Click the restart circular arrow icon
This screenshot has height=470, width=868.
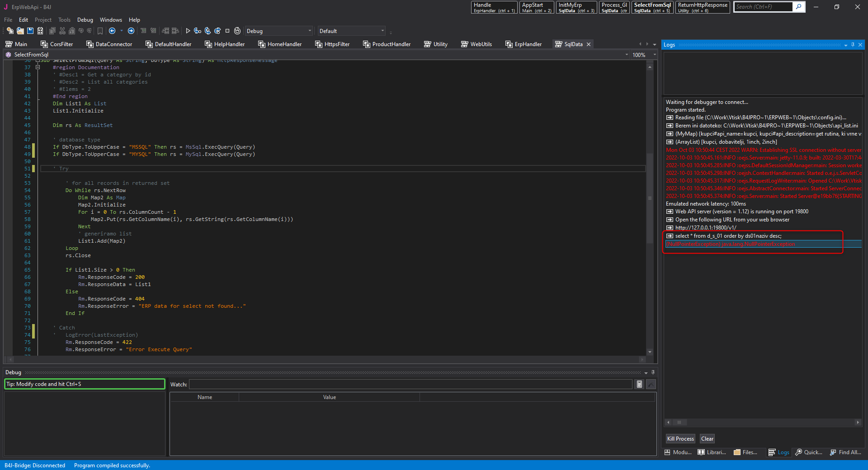tap(237, 31)
